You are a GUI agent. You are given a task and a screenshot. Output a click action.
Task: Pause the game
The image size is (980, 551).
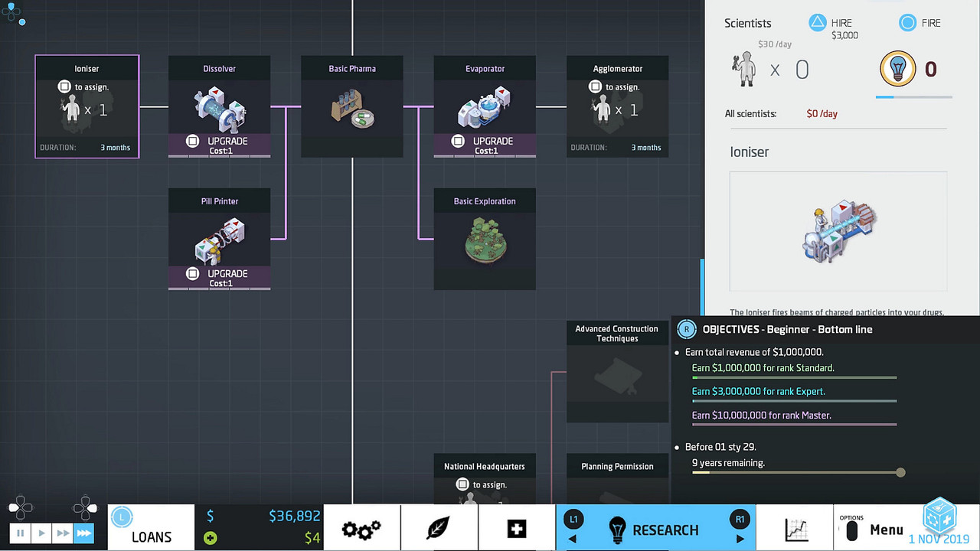pos(21,533)
